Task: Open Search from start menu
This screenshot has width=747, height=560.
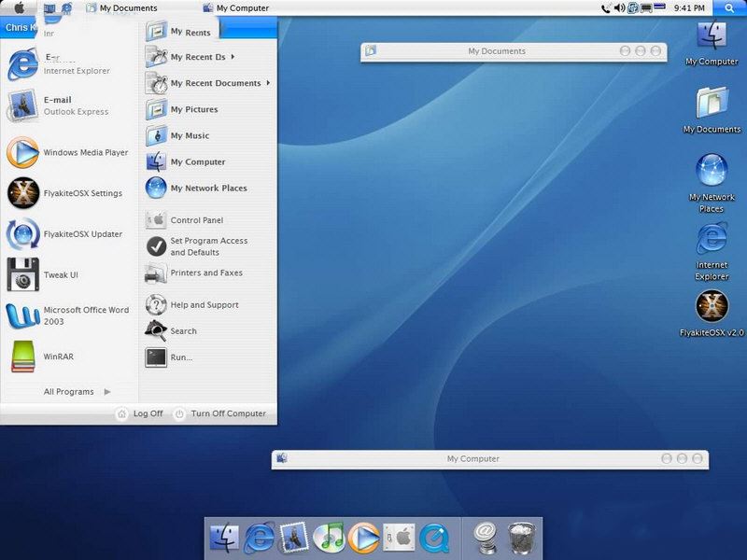Action: [x=171, y=331]
